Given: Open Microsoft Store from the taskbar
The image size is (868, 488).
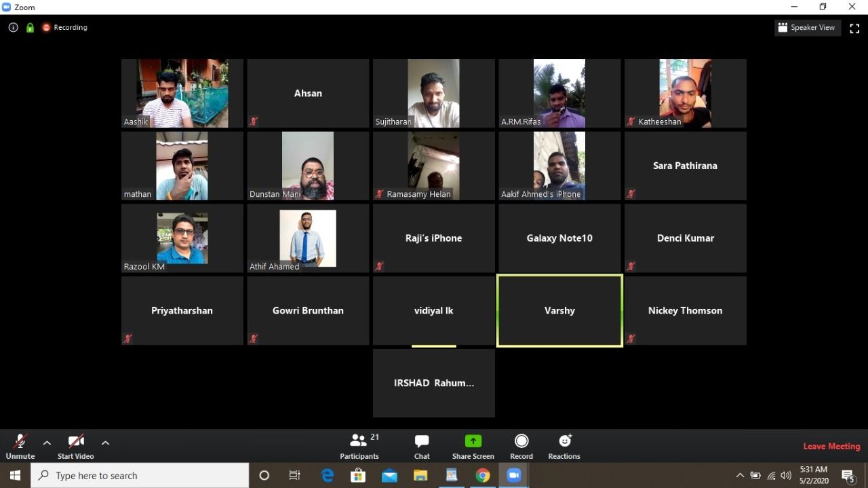Looking at the screenshot, I should 358,476.
